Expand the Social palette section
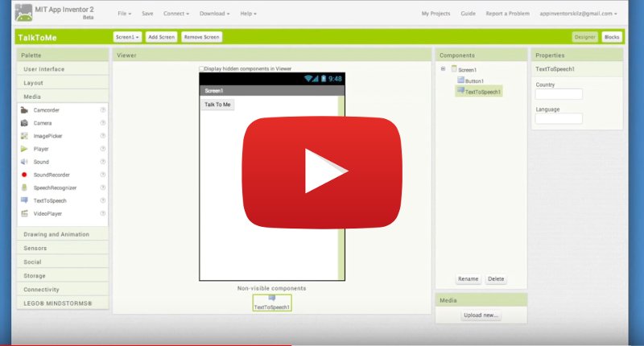The width and height of the screenshot is (644, 346). tap(63, 262)
